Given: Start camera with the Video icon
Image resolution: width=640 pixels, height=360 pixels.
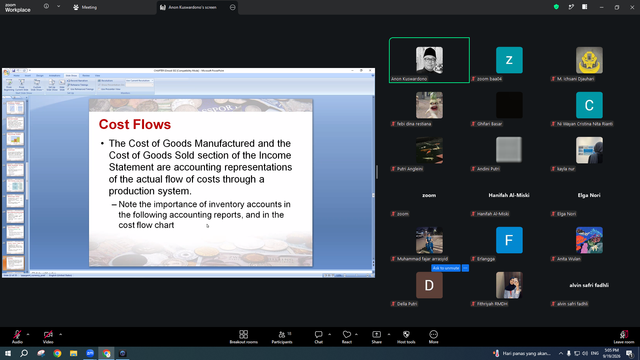Looking at the screenshot, I should [x=48, y=335].
